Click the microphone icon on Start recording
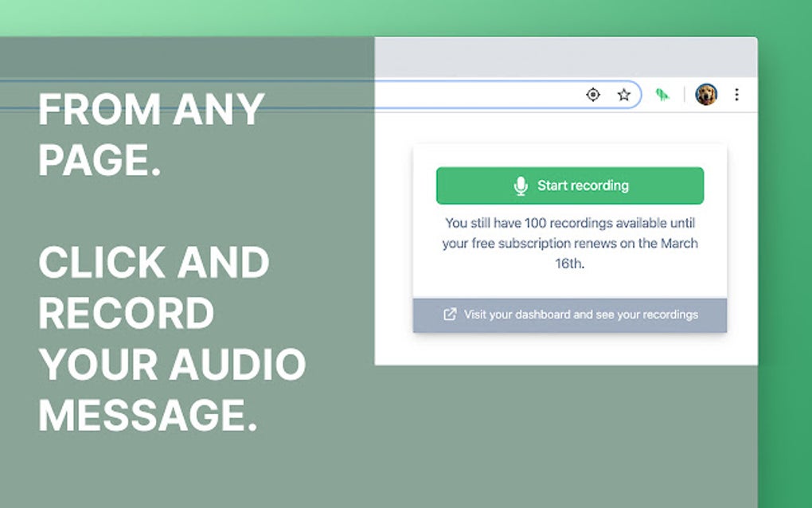This screenshot has width=812, height=508. (521, 185)
